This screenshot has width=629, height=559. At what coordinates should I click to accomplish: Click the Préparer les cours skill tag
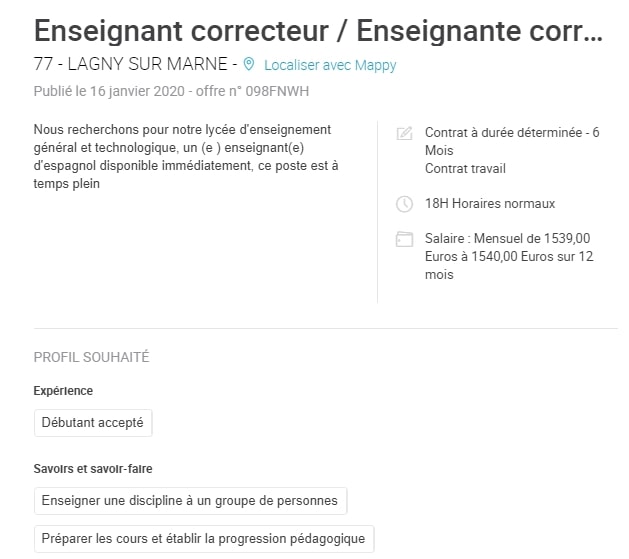point(204,539)
